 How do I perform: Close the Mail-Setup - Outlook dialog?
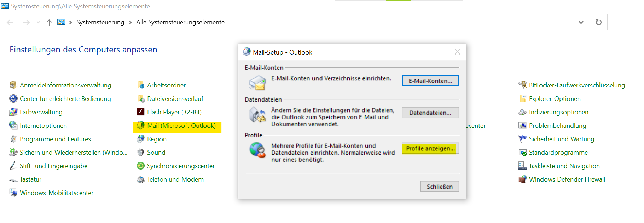point(457,52)
